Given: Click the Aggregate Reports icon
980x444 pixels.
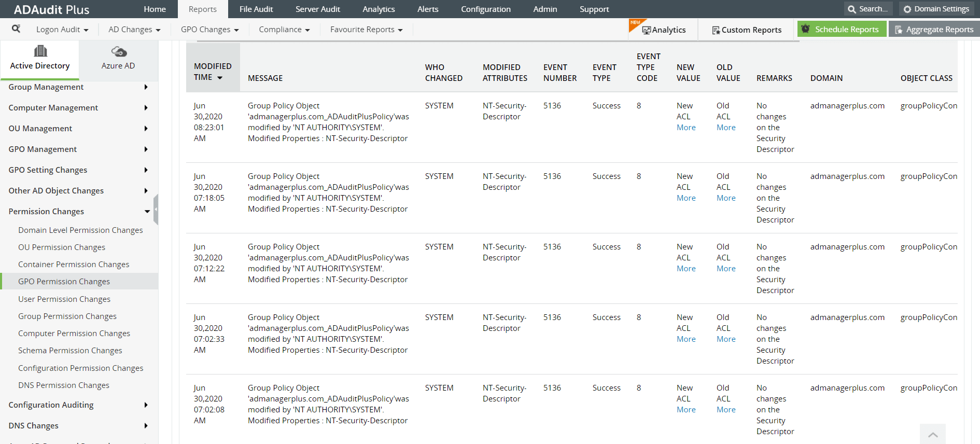Looking at the screenshot, I should [899, 30].
